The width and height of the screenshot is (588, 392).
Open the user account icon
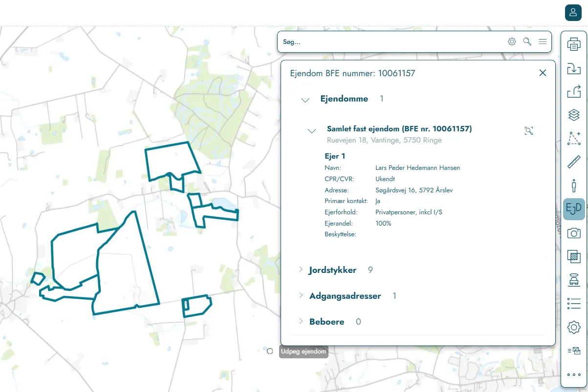[573, 12]
